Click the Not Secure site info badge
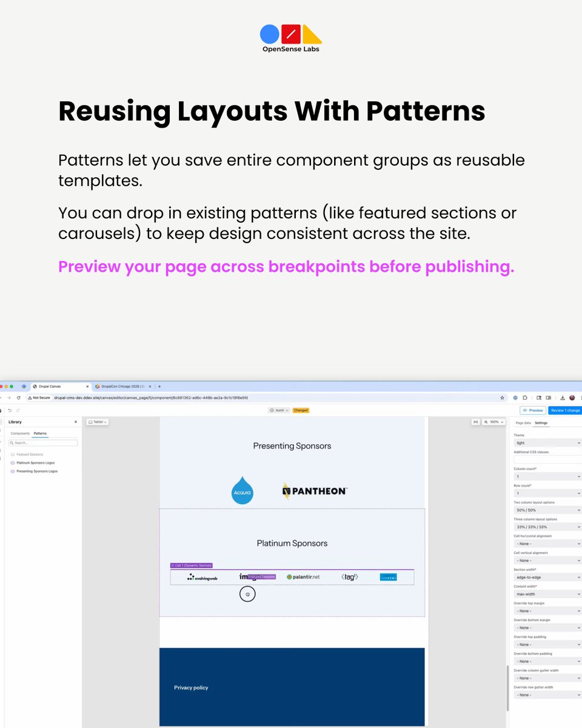Screen dimensions: 582x728 pos(39,398)
